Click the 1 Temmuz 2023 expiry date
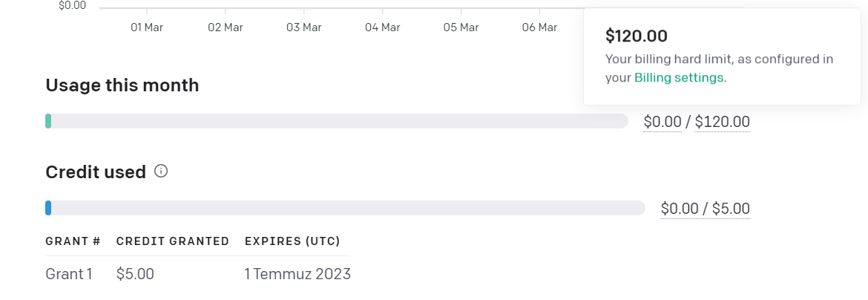 297,274
